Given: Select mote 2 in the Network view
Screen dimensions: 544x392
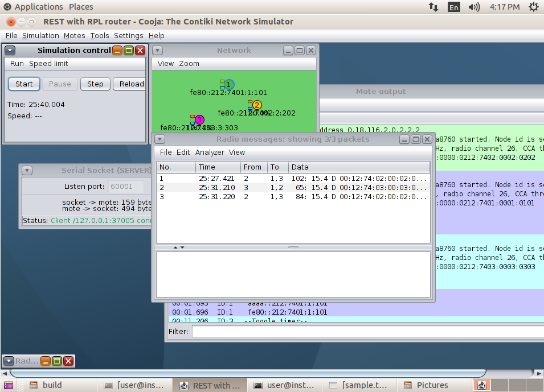Looking at the screenshot, I should pos(256,105).
